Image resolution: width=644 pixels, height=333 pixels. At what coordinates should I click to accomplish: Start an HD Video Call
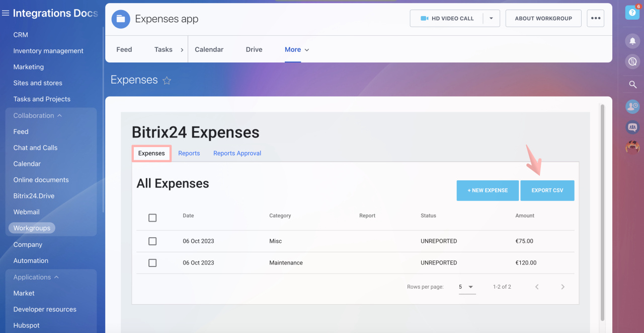pos(447,19)
